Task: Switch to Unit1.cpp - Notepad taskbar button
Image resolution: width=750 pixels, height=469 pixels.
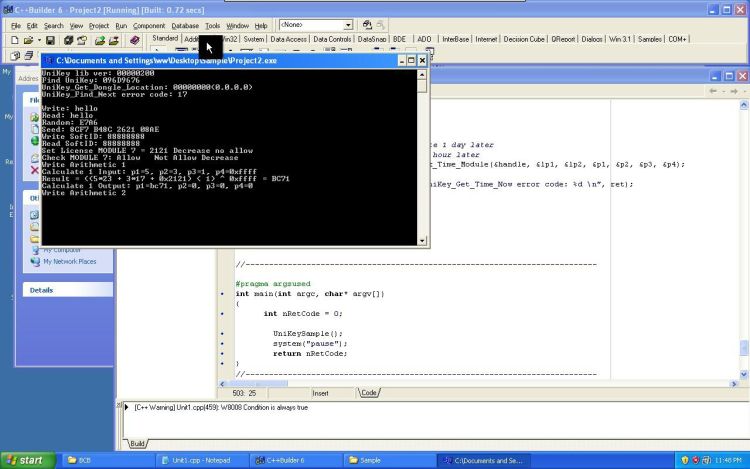Action: 201,460
